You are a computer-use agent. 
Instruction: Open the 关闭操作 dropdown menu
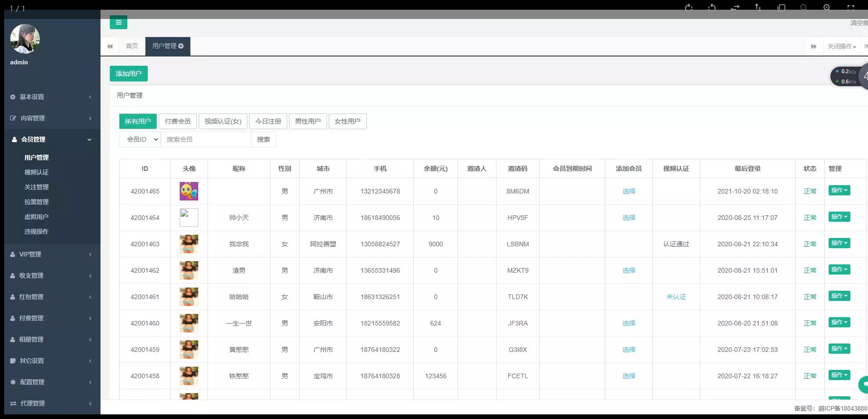click(x=841, y=46)
